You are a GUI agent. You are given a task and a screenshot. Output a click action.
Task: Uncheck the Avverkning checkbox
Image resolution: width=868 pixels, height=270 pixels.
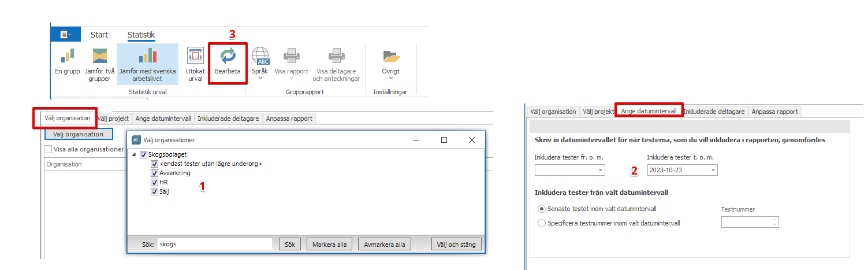(x=154, y=173)
